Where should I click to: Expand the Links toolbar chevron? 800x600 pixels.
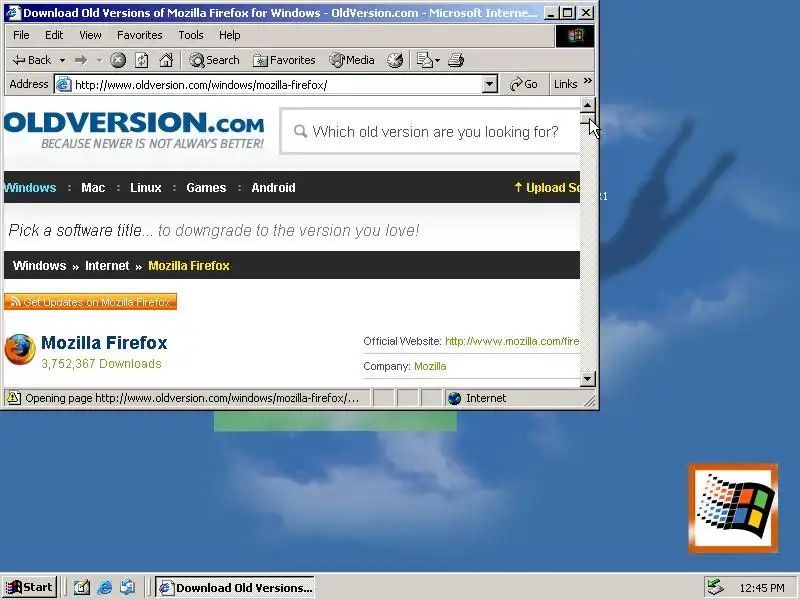pos(588,81)
